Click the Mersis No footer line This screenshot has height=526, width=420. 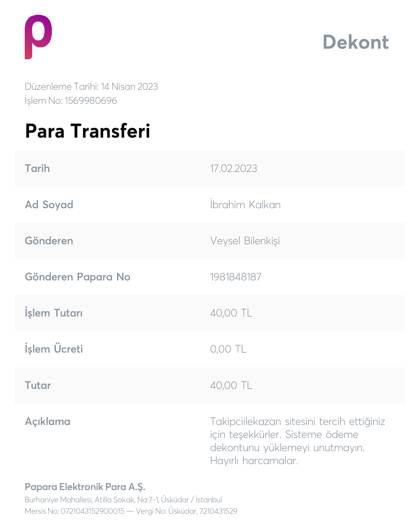pos(131,511)
